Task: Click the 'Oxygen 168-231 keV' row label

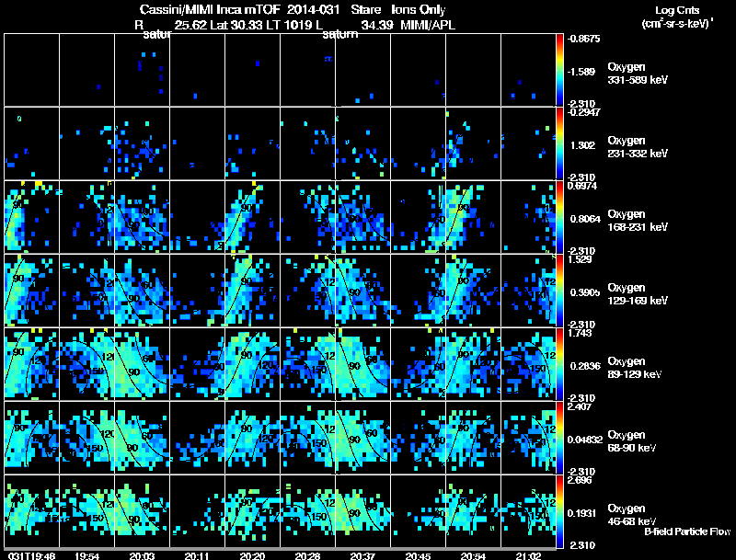Action: coord(638,221)
